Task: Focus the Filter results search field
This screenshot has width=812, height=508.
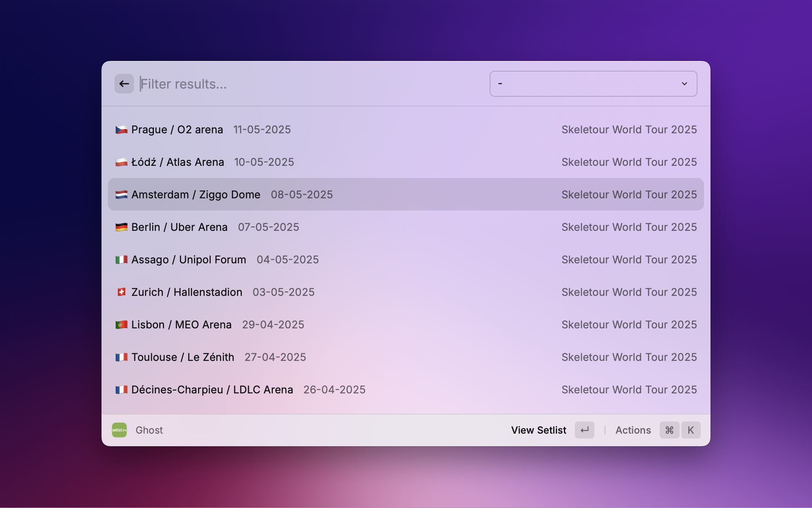Action: [x=309, y=84]
